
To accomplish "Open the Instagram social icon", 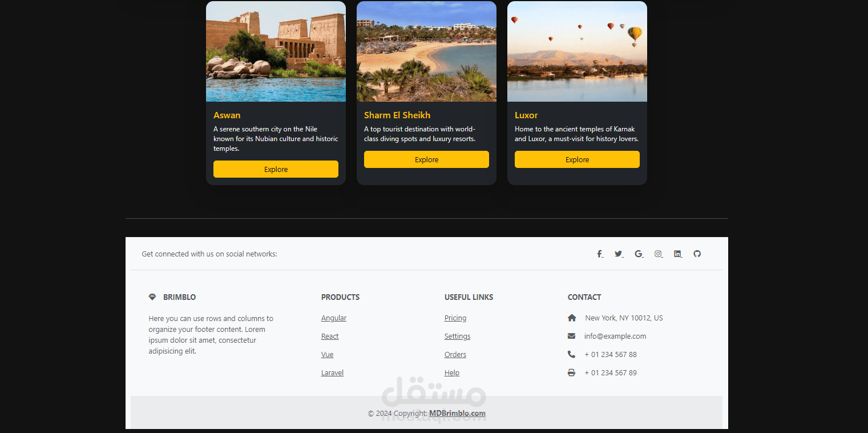I will click(658, 254).
